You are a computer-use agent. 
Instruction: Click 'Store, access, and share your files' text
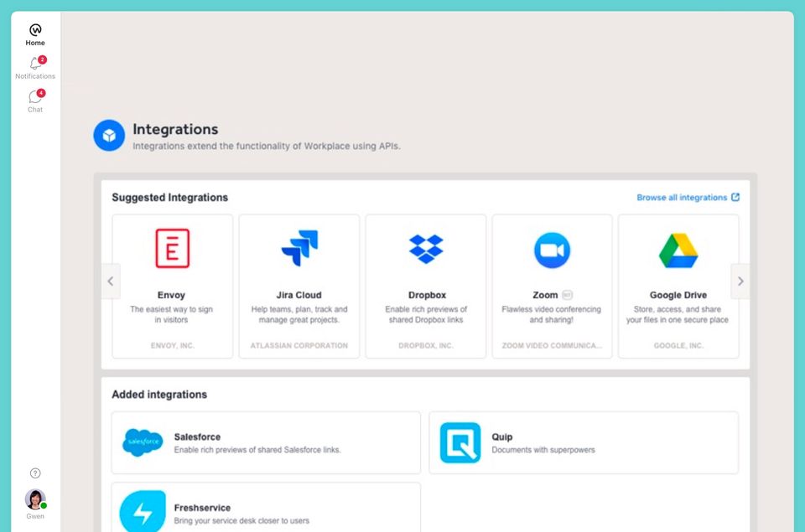click(678, 314)
